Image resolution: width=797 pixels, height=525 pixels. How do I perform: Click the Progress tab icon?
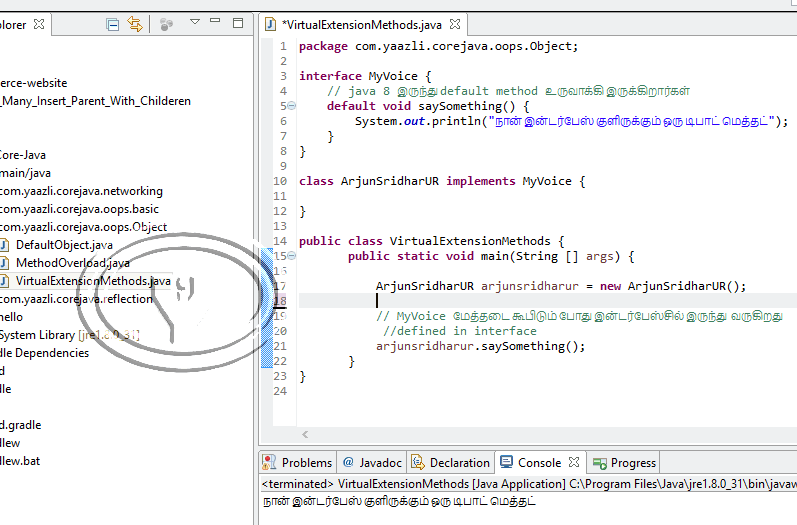[x=600, y=463]
